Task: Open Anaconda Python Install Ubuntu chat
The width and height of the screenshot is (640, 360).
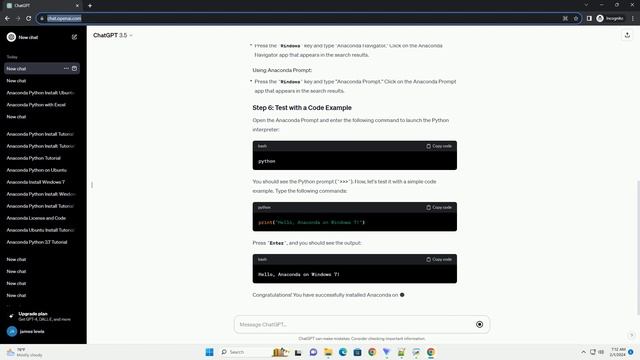Action: coord(42,93)
